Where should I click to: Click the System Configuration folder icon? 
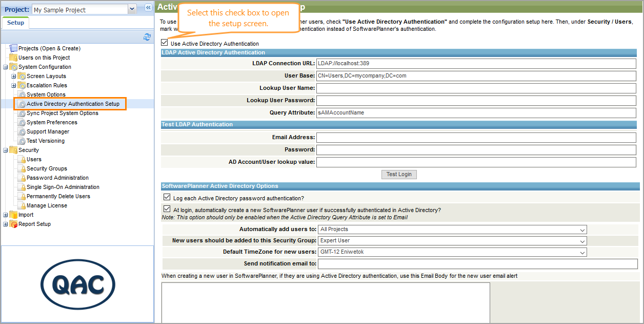[x=13, y=67]
